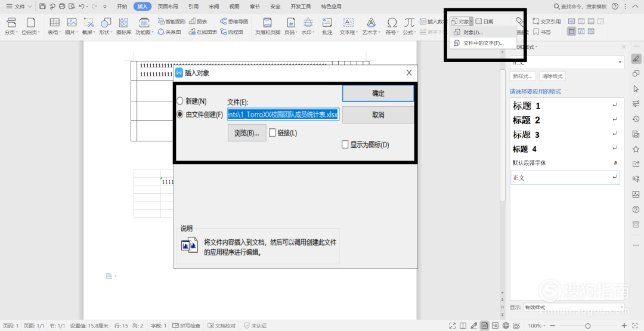Click the 新样式... button

[523, 76]
